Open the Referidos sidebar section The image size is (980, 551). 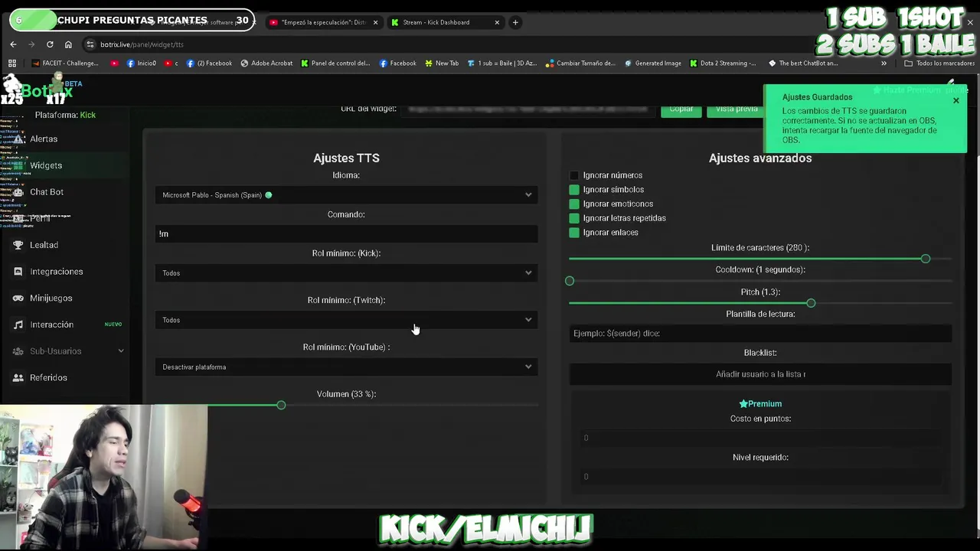click(x=48, y=377)
